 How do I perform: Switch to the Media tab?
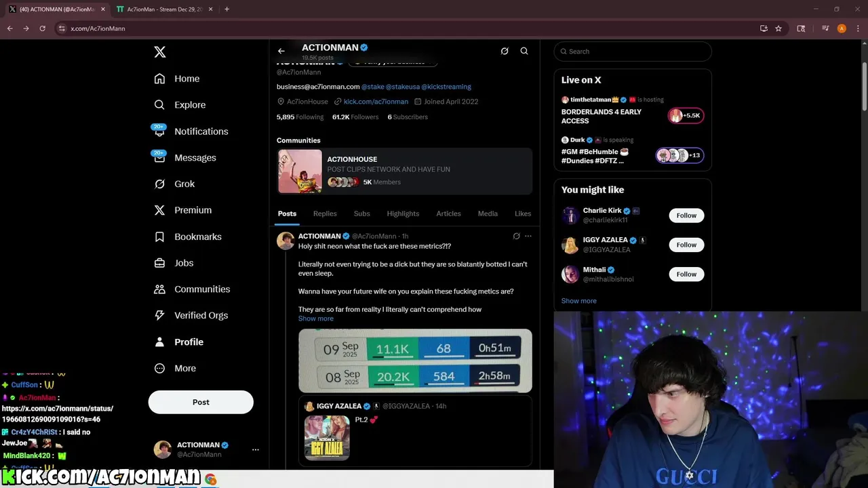(x=488, y=213)
